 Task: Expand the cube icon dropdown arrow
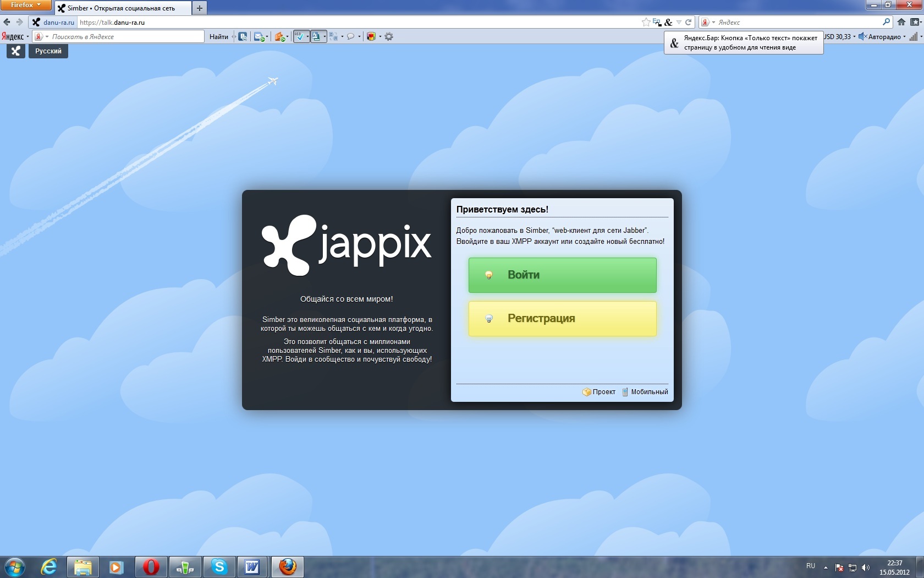[380, 37]
